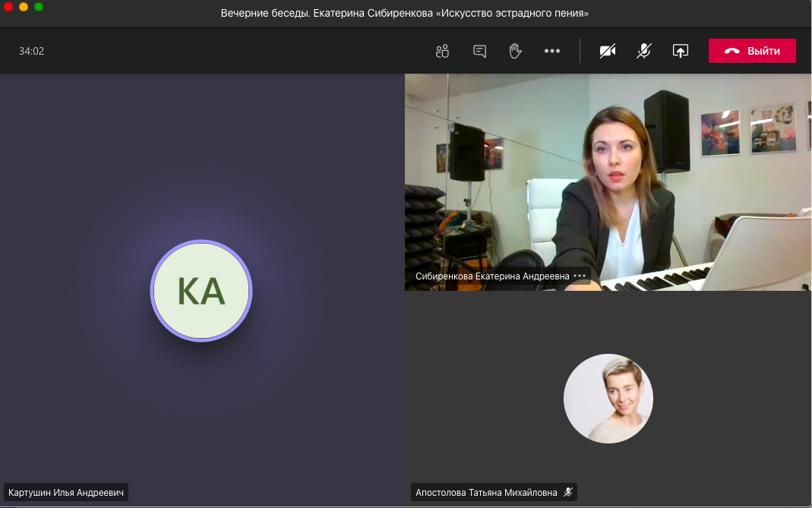Open the participants list
The image size is (812, 508).
[x=442, y=51]
